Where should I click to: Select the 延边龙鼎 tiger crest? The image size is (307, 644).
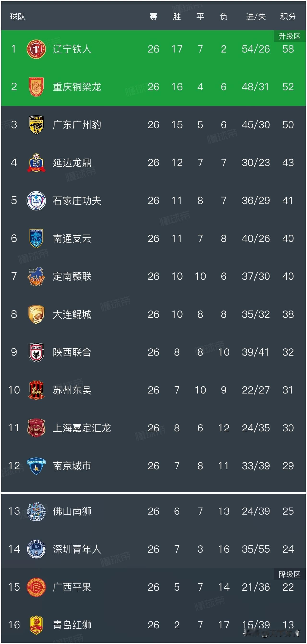point(36,163)
